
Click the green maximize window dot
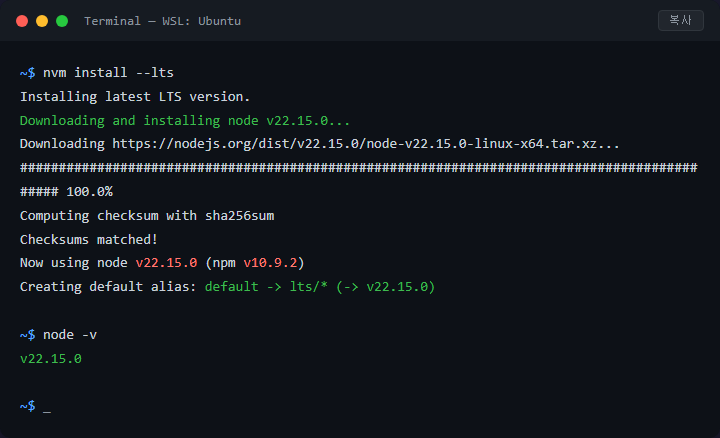tap(62, 21)
